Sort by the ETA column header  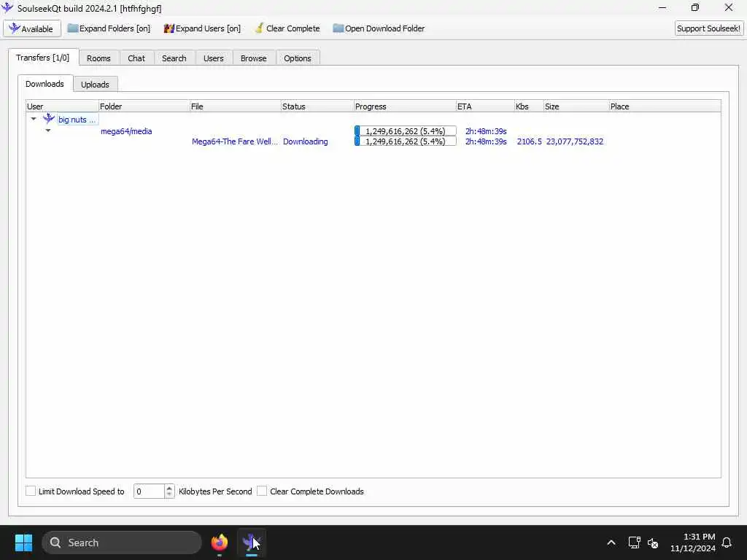[x=485, y=106]
